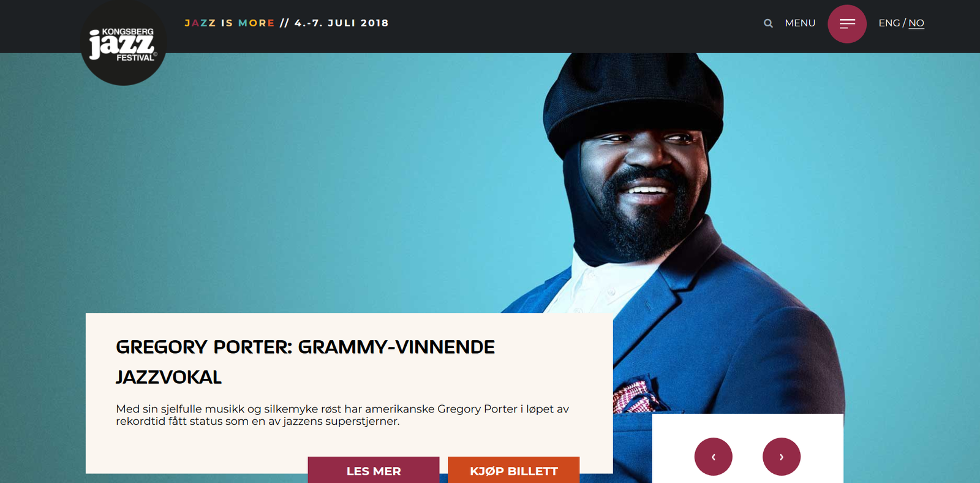Click the Jazz Is More tagline

(x=230, y=23)
